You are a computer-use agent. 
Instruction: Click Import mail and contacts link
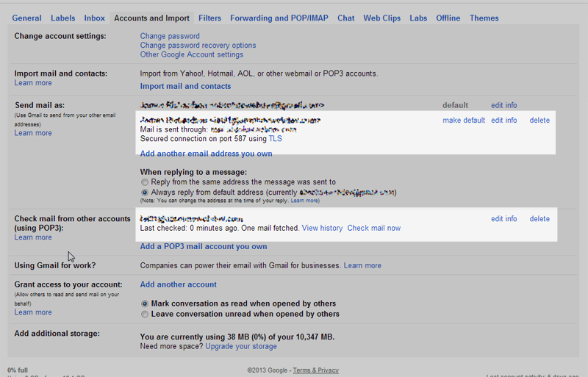[185, 86]
